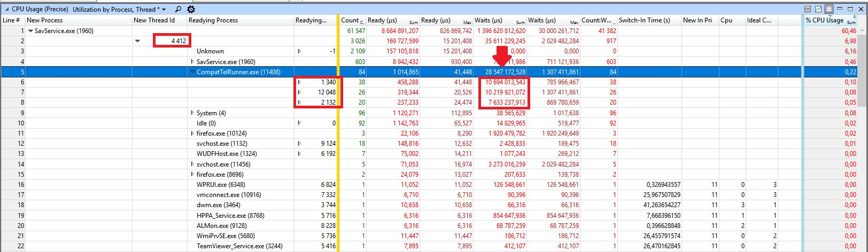Screen dimensions: 868x252
Task: Sort by Count:W... column header
Action: tap(599, 20)
